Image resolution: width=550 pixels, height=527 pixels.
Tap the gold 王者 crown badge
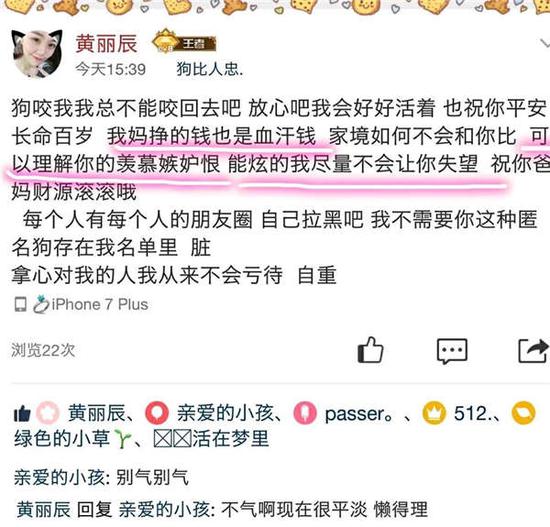click(x=184, y=43)
